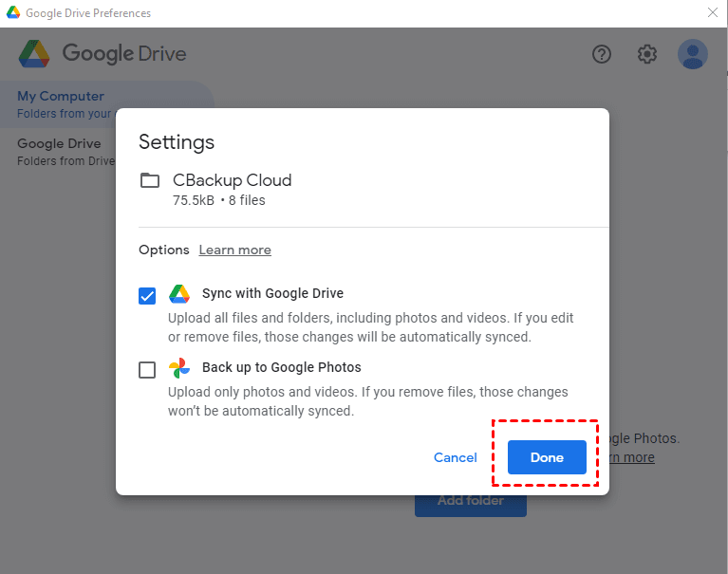Switch to the My Computer tab
The height and width of the screenshot is (574, 728).
(x=61, y=96)
